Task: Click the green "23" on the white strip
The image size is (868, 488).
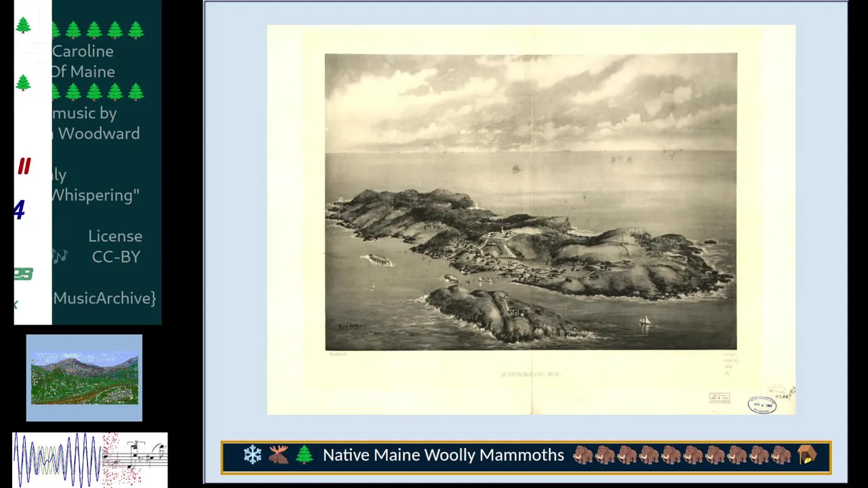Action: [23, 274]
